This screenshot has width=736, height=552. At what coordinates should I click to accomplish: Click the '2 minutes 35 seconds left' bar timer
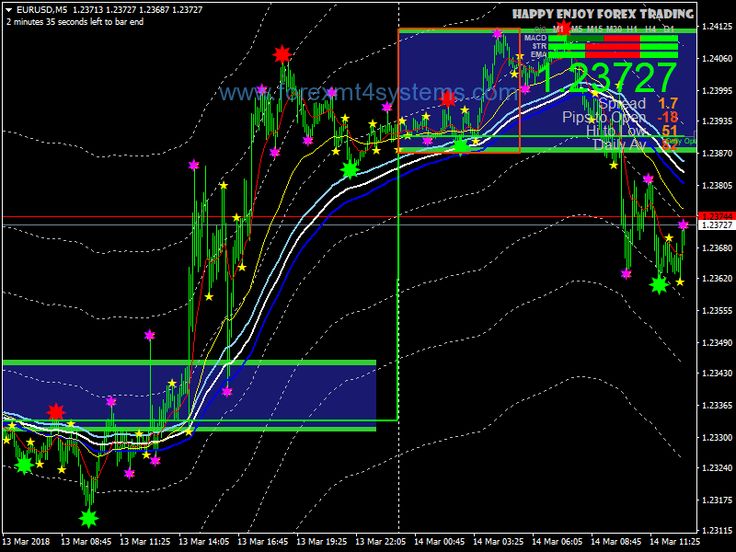[75, 22]
